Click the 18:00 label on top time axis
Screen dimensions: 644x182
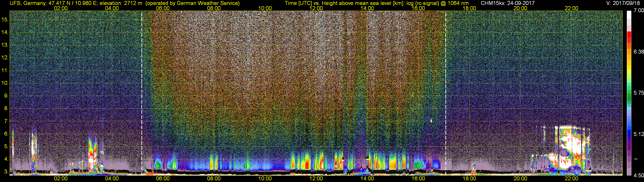[x=469, y=8]
